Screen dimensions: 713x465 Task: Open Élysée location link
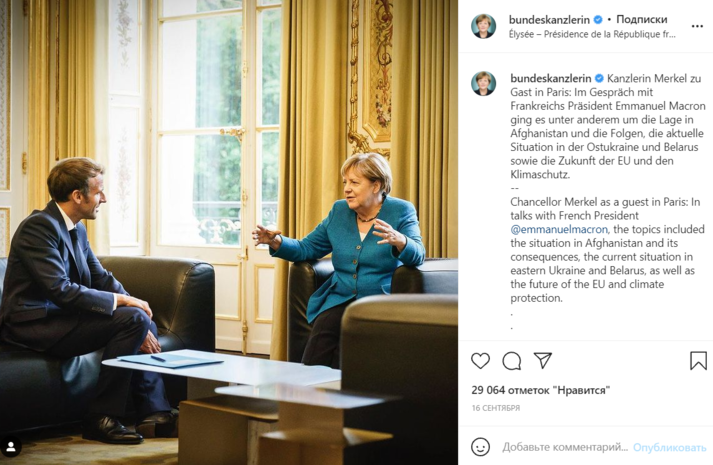pyautogui.click(x=592, y=34)
